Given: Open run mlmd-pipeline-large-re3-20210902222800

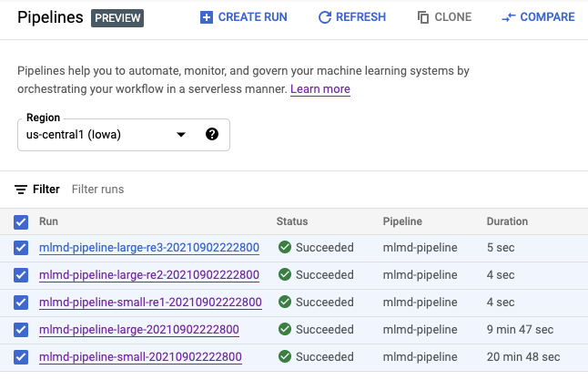Looking at the screenshot, I should click(149, 248).
